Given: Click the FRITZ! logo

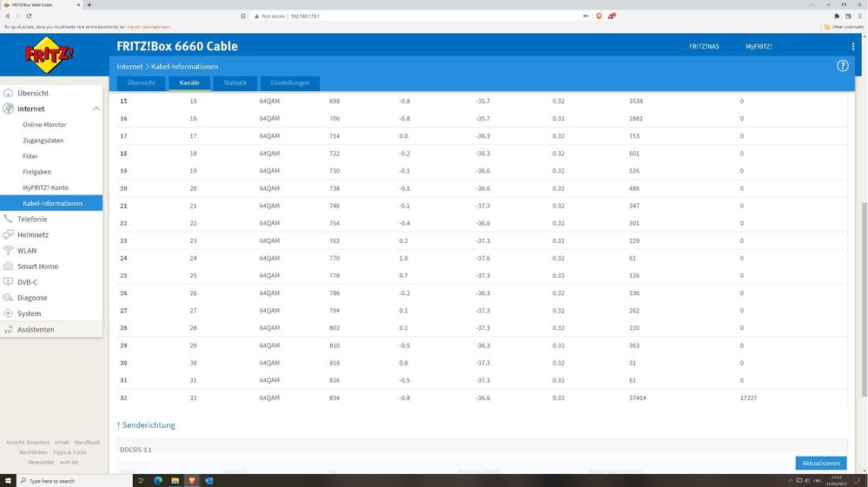Looking at the screenshot, I should [x=49, y=55].
